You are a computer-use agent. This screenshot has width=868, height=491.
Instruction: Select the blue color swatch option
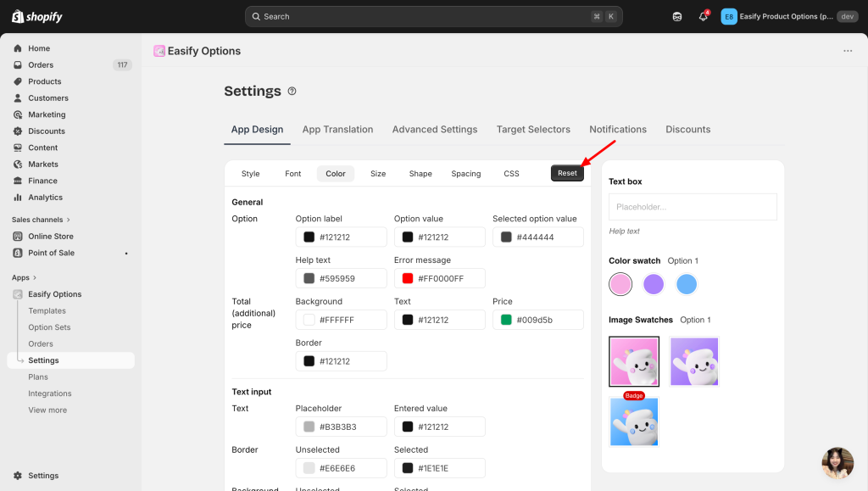[687, 284]
